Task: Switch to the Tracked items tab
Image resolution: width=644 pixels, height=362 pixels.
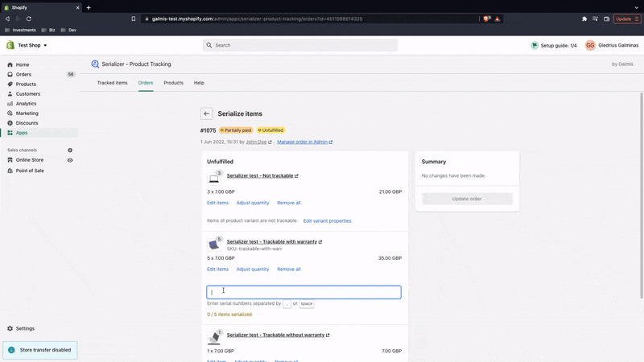Action: (x=112, y=83)
